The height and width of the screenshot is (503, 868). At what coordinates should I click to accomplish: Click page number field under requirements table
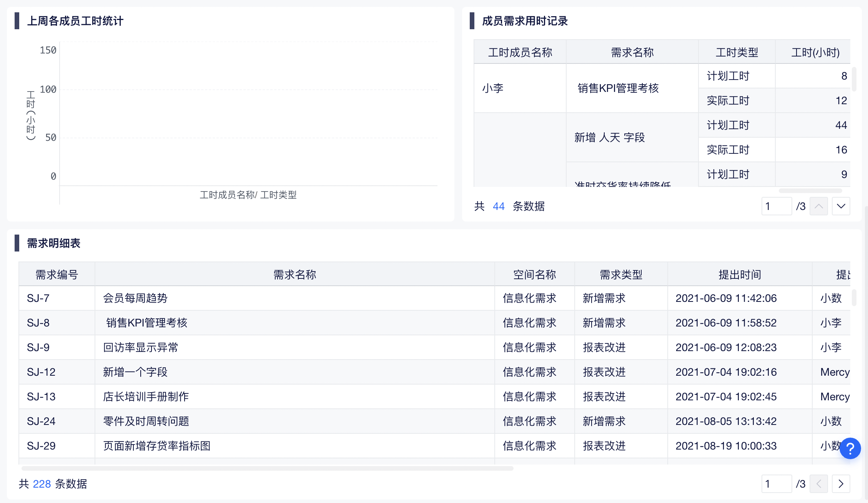click(x=776, y=484)
